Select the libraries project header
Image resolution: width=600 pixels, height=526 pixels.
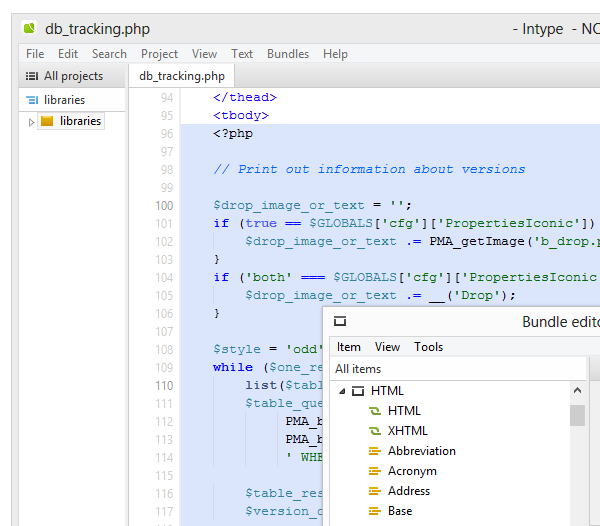[64, 100]
